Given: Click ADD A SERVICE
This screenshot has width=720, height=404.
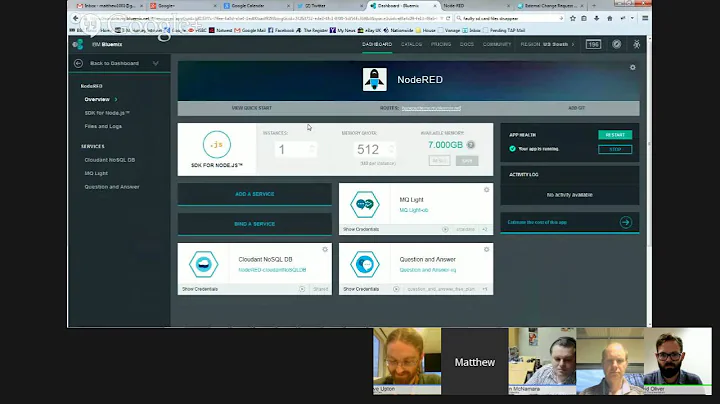Looking at the screenshot, I should tap(254, 194).
